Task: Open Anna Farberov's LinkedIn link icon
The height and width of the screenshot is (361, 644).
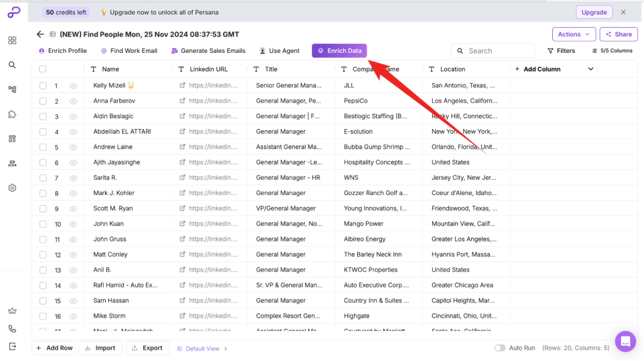Action: coord(182,101)
